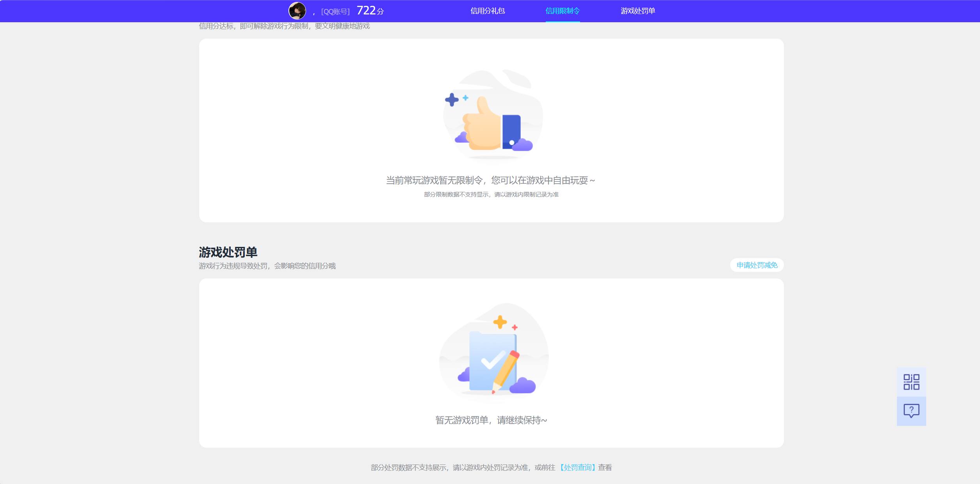Click text 当前常玩游戏暂无限制令
This screenshot has height=484, width=980.
434,180
